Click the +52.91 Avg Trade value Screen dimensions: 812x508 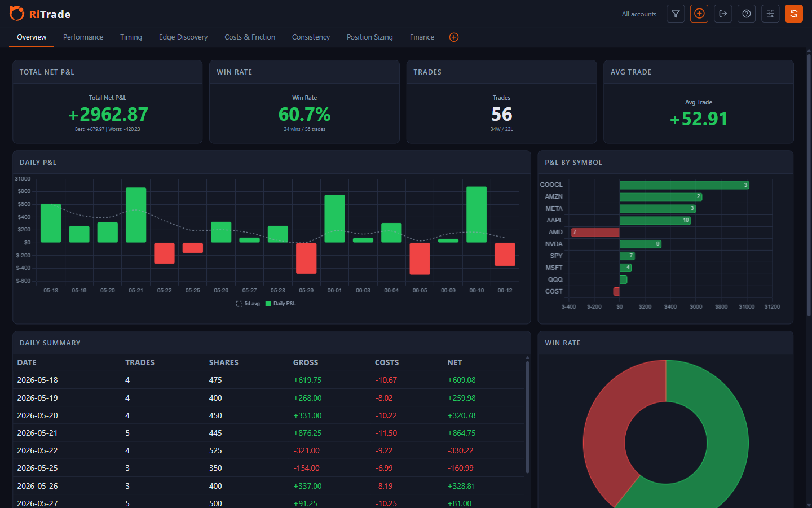click(699, 119)
